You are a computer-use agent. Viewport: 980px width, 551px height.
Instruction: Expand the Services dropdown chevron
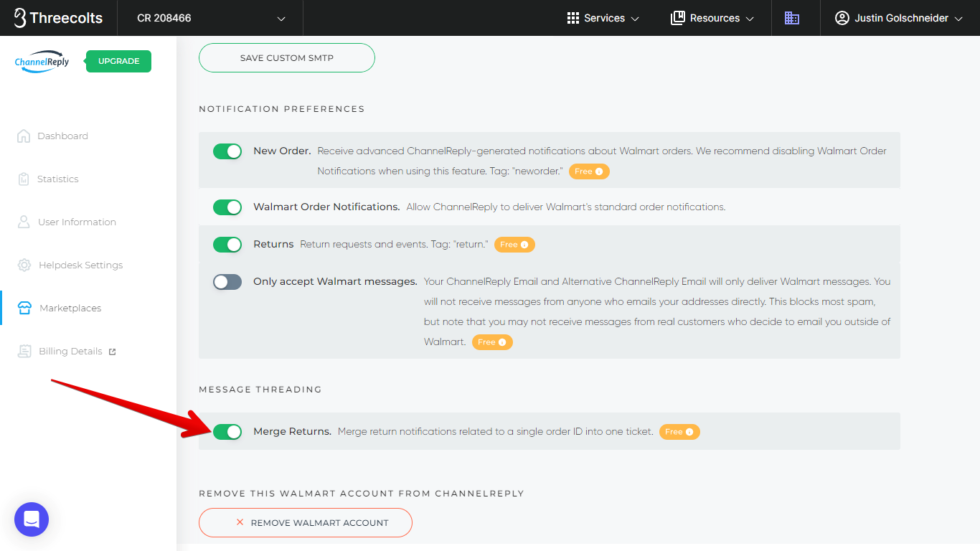[635, 19]
